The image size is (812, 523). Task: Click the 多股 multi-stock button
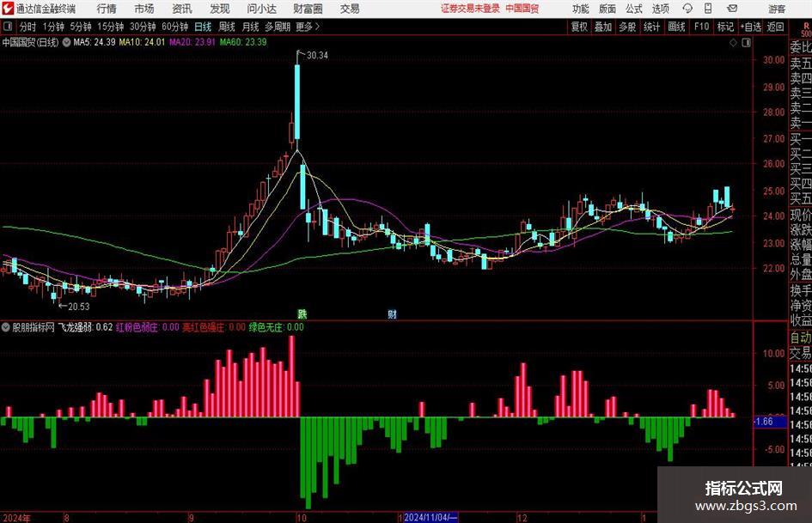pos(627,27)
